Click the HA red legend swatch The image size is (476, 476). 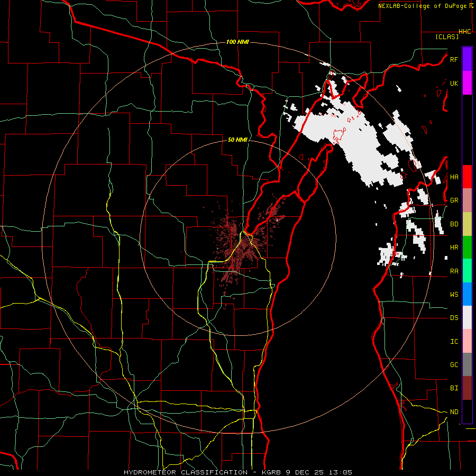tap(467, 177)
